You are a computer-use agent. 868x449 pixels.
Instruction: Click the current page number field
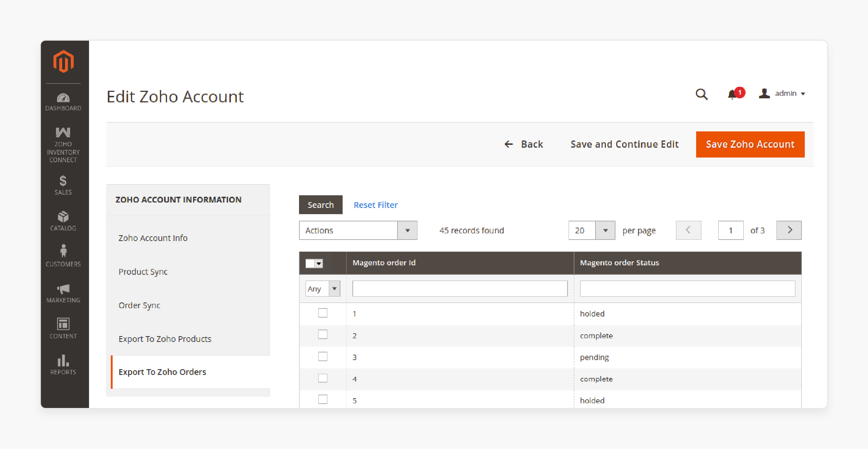[731, 230]
